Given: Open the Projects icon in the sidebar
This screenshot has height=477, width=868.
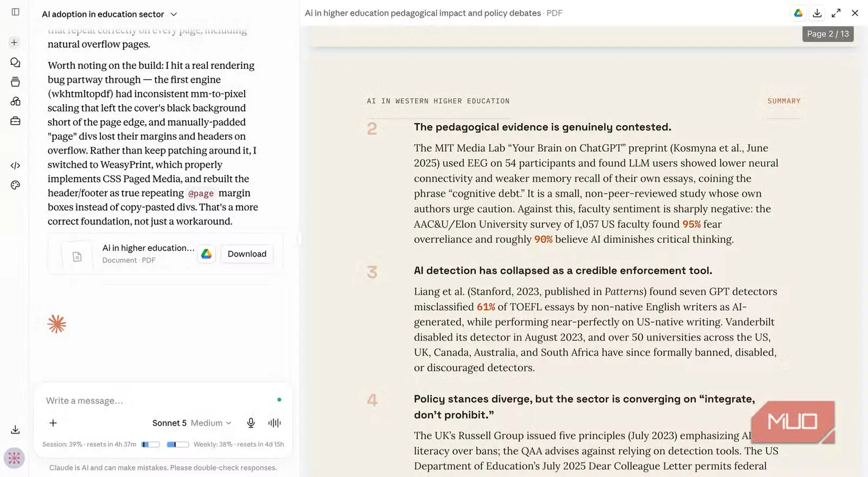Looking at the screenshot, I should coord(15,82).
